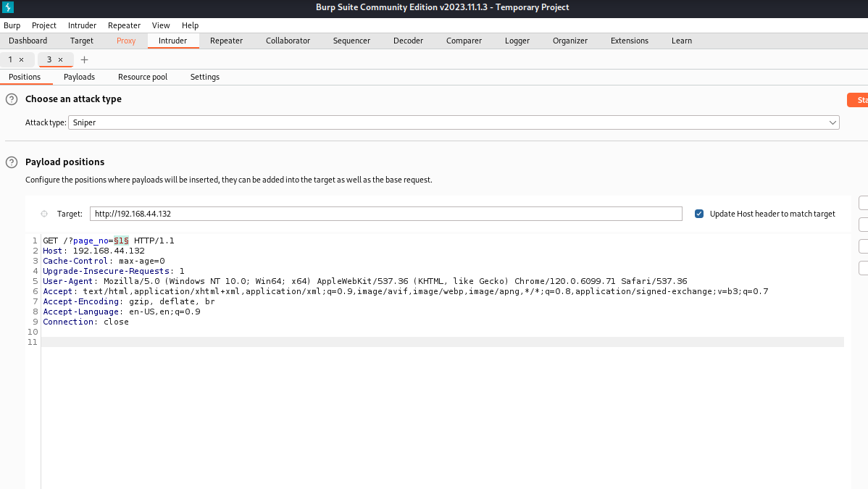
Task: Close Intruder tab 3
Action: (60, 60)
